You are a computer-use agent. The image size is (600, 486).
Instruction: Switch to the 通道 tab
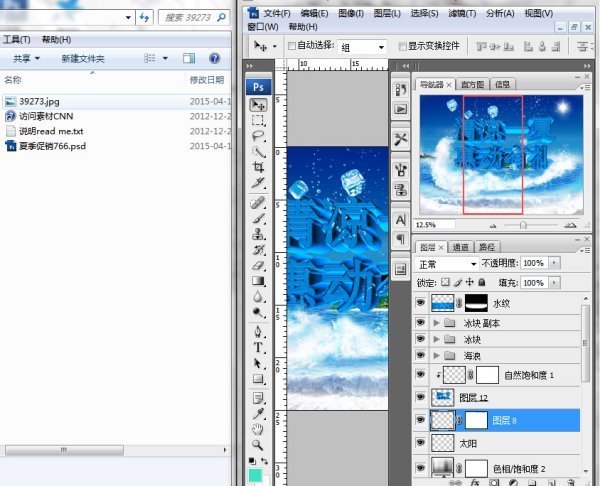pos(461,246)
